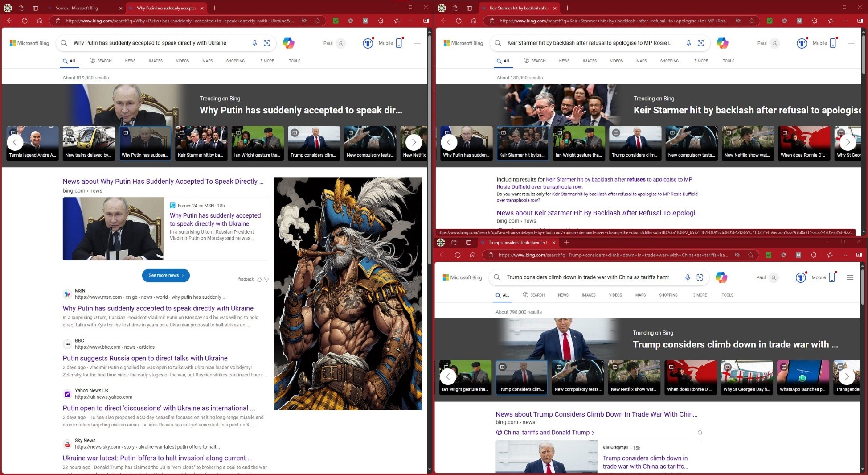Click top-right window vertical scrollbar

click(864, 54)
